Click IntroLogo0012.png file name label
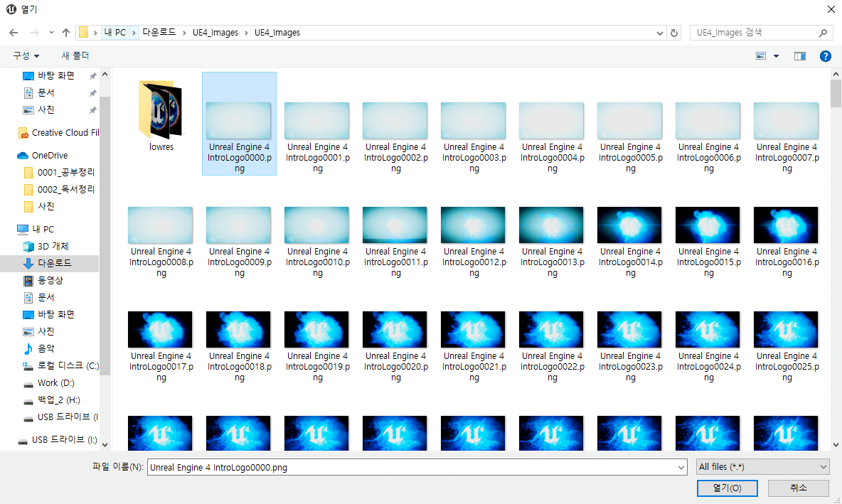This screenshot has width=842, height=504. click(x=474, y=262)
